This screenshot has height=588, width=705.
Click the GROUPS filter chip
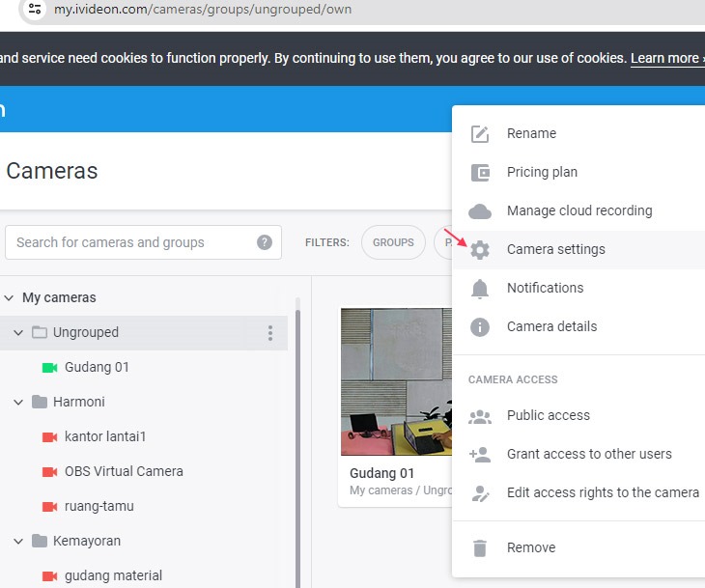tap(393, 242)
